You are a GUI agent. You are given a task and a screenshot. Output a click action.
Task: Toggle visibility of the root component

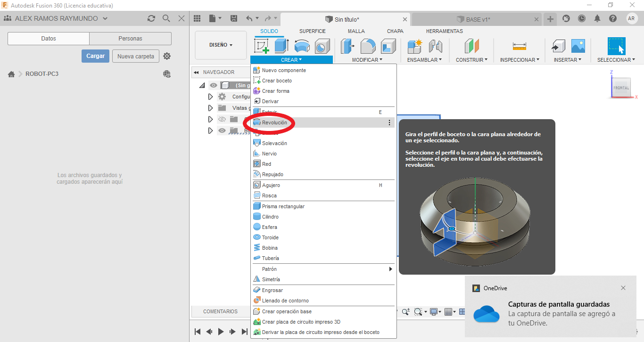point(214,85)
